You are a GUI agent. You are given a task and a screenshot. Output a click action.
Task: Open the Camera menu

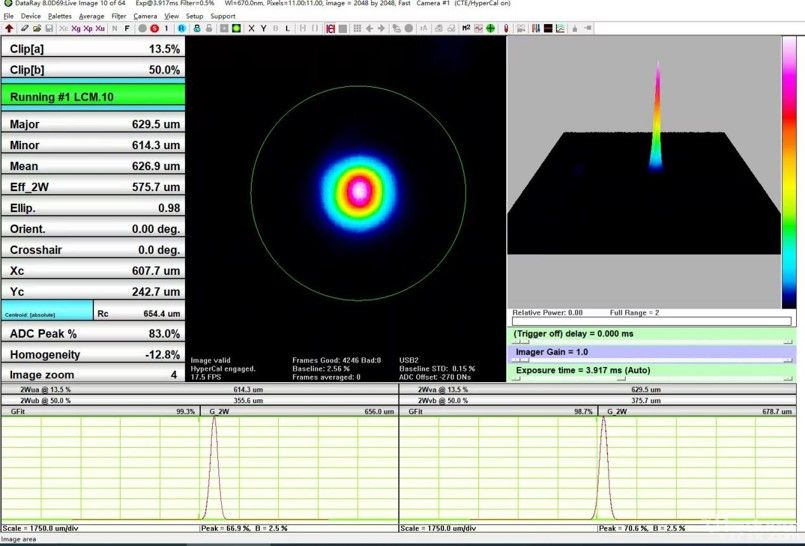click(145, 16)
